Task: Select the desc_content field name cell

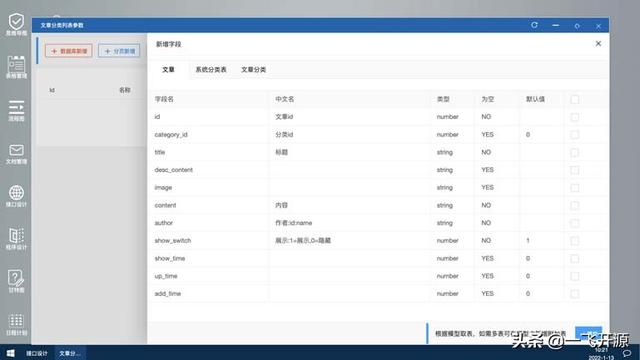Action: pyautogui.click(x=173, y=170)
